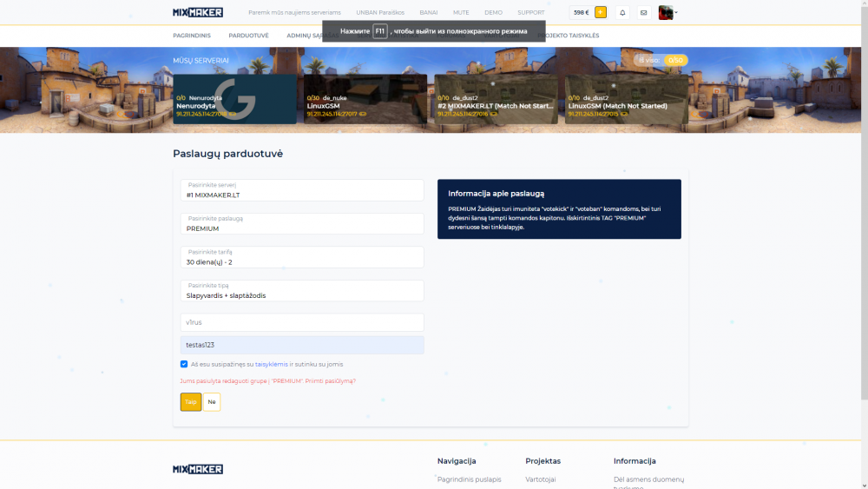Click footer 'Informacija' heading

coord(635,460)
